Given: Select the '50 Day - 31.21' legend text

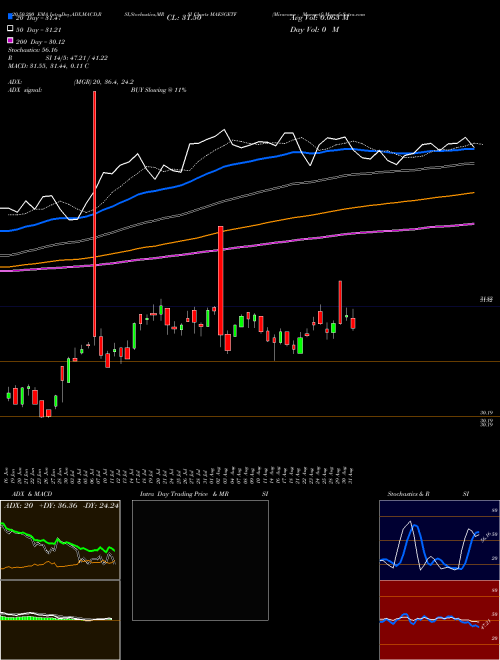Looking at the screenshot, I should pos(39,29).
